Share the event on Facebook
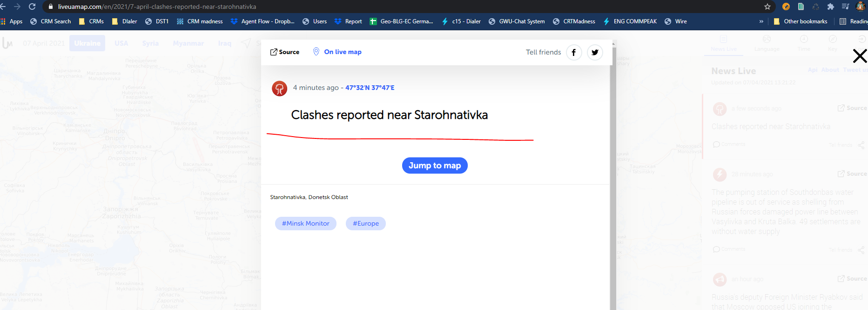The width and height of the screenshot is (868, 310). coord(574,52)
